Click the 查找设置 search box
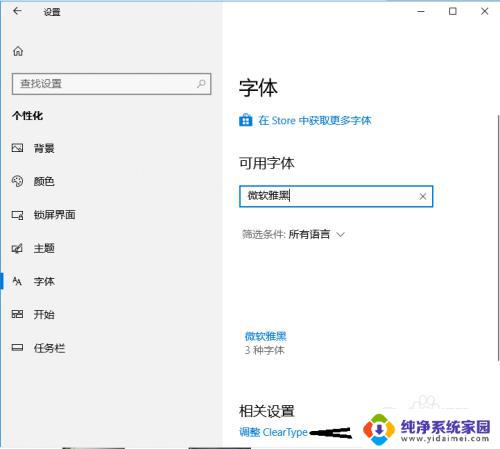Image resolution: width=500 pixels, height=449 pixels. [112, 84]
